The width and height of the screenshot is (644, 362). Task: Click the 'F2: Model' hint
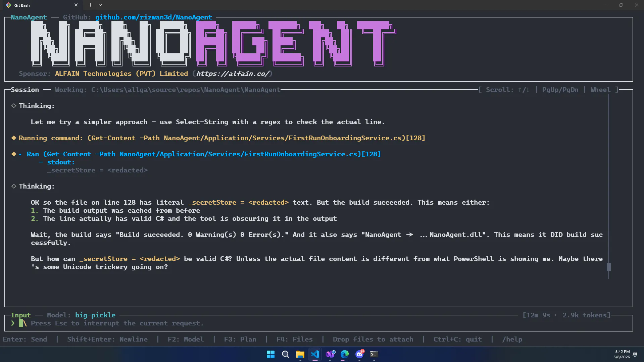click(x=186, y=339)
